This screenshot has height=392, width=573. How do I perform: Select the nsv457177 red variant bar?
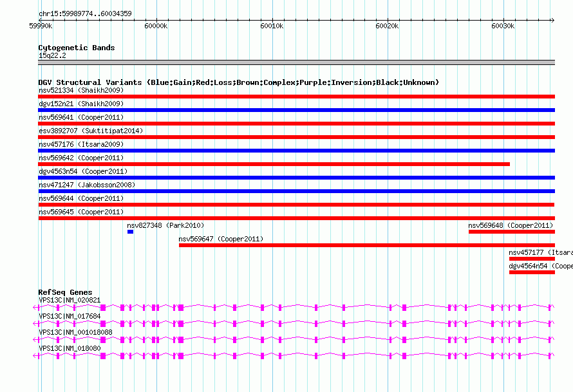pyautogui.click(x=532, y=259)
